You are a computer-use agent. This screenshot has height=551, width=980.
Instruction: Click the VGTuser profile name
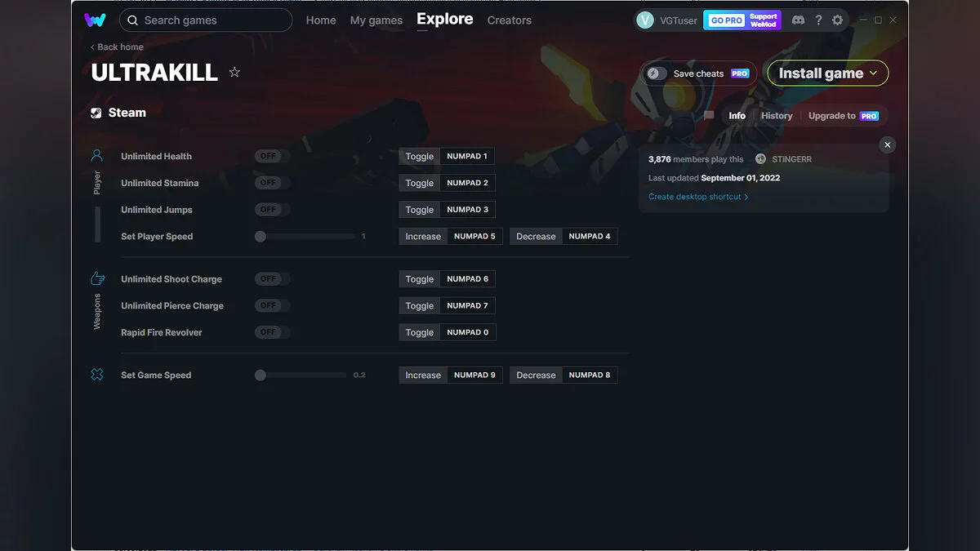coord(679,20)
